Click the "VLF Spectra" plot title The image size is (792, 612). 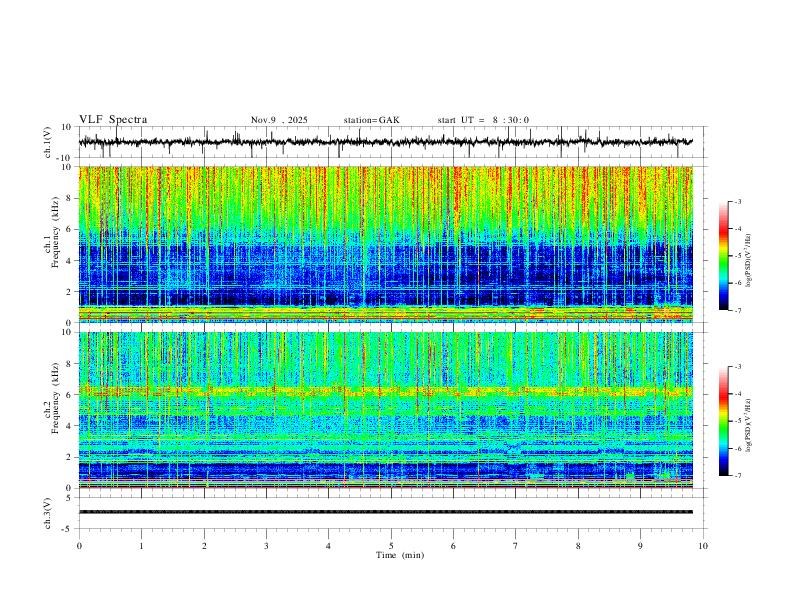[113, 120]
